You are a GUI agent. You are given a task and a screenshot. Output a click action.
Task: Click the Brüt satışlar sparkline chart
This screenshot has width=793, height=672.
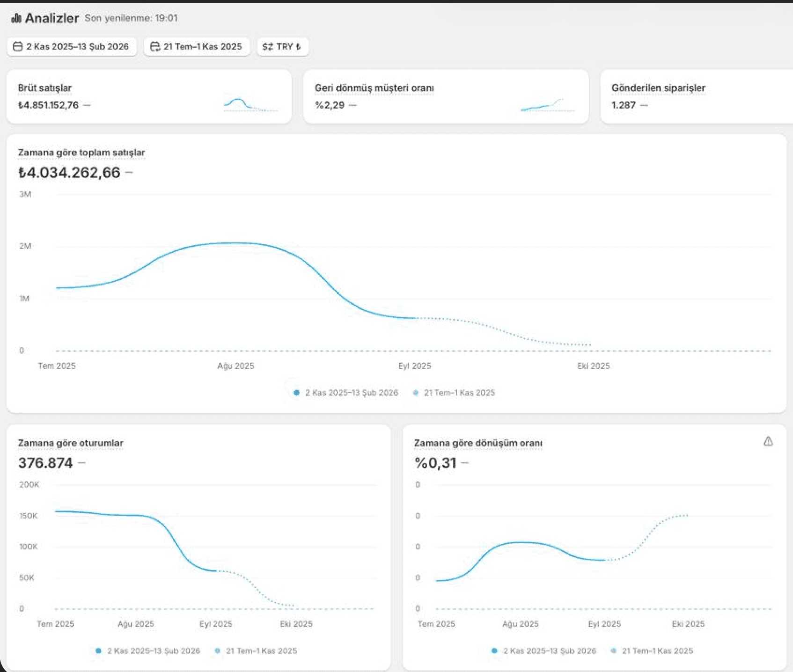tap(250, 105)
